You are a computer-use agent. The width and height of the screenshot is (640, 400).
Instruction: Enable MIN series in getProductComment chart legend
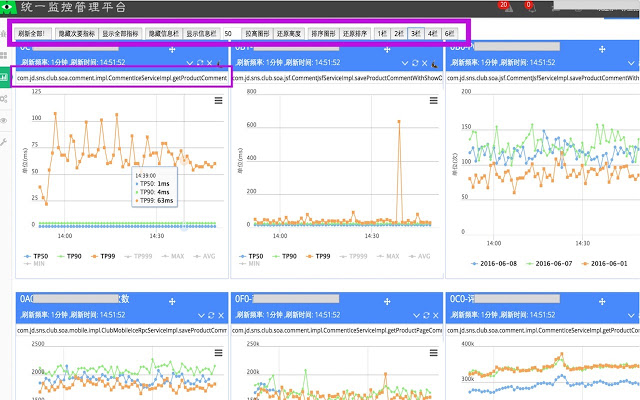click(34, 264)
